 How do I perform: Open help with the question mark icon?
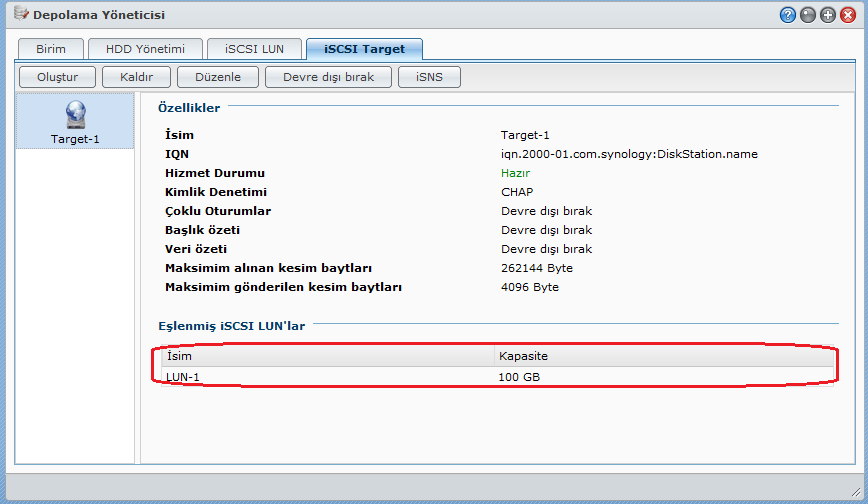pyautogui.click(x=788, y=15)
